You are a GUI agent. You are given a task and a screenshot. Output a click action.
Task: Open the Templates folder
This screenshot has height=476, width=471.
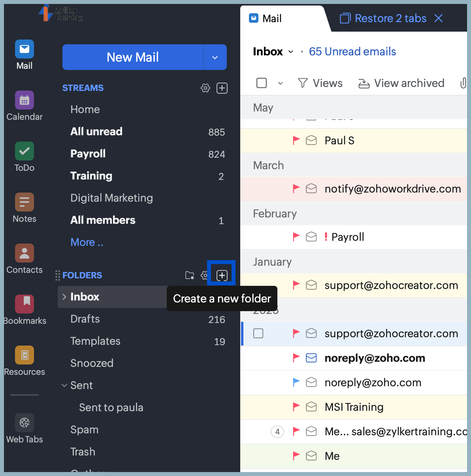[95, 341]
